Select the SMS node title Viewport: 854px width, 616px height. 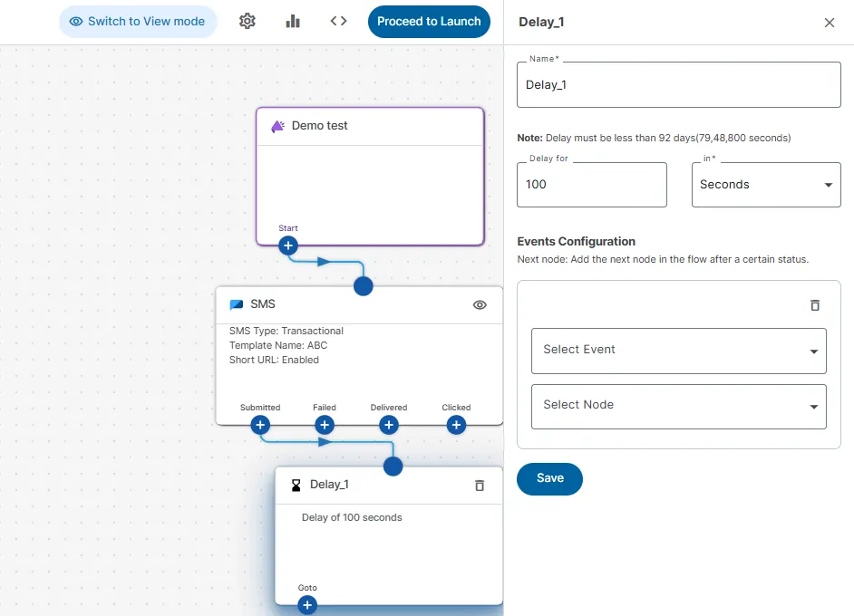263,304
